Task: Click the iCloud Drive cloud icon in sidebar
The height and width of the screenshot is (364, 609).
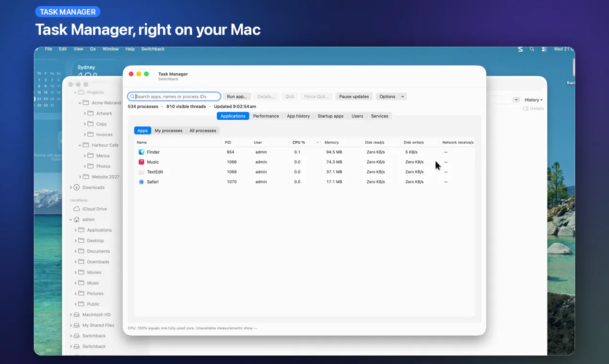Action: click(x=76, y=209)
